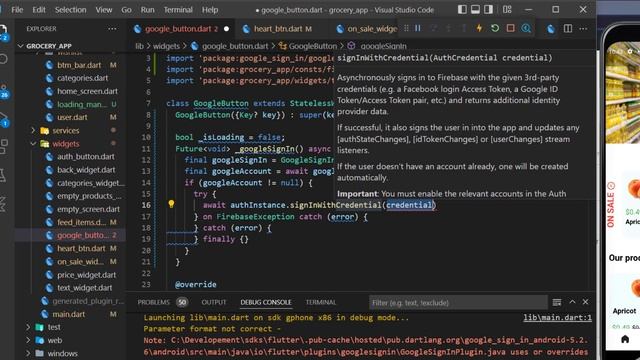The image size is (640, 360).
Task: Stop debugging with the red square
Action: pyautogui.click(x=510, y=28)
